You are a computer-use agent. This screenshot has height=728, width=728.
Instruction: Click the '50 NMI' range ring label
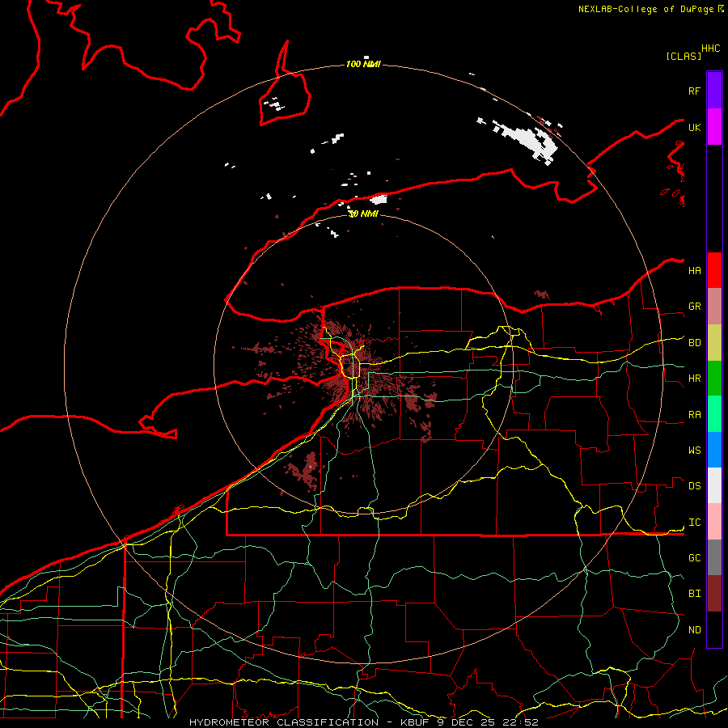tap(363, 214)
